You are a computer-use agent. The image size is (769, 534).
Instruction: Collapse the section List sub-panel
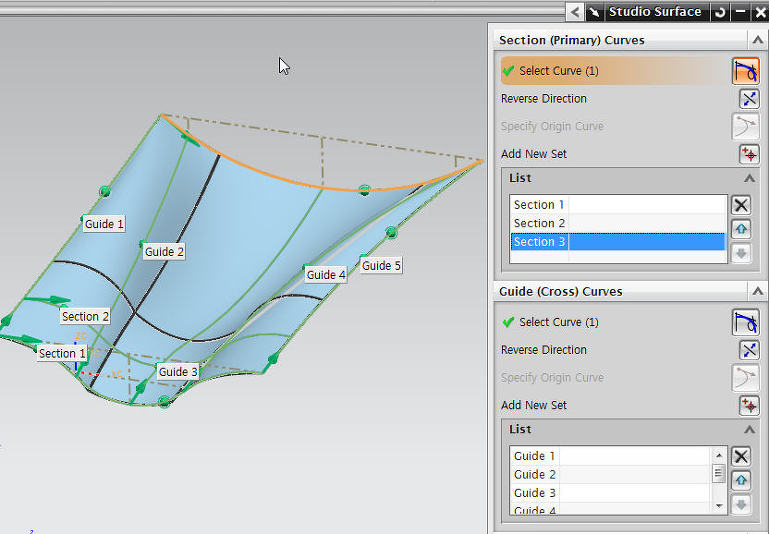pos(749,178)
